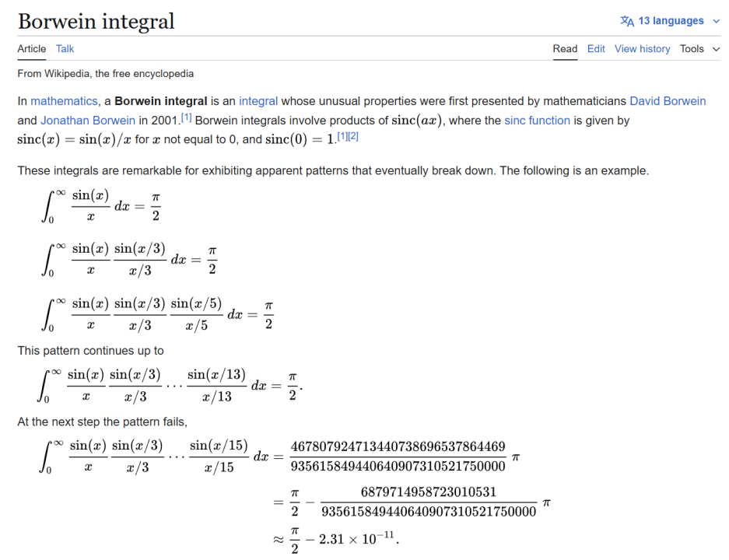The height and width of the screenshot is (560, 729).
Task: Follow the mathematics link
Action: [x=64, y=101]
